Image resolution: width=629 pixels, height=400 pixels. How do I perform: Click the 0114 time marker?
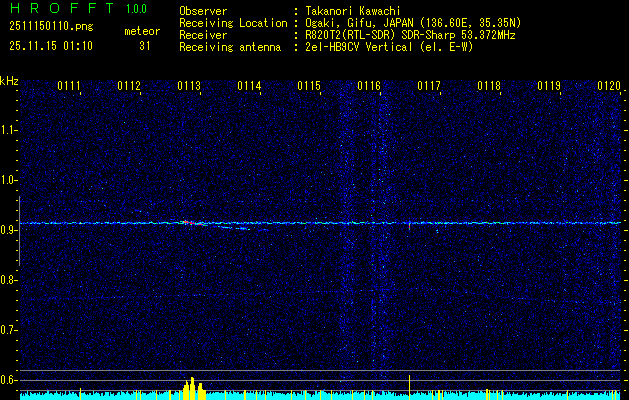coord(249,86)
